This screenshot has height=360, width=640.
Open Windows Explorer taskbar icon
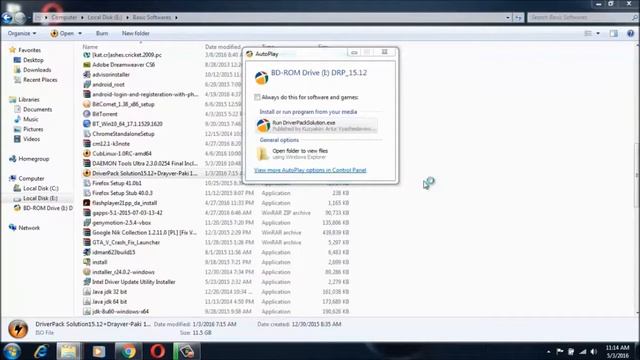coord(68,351)
